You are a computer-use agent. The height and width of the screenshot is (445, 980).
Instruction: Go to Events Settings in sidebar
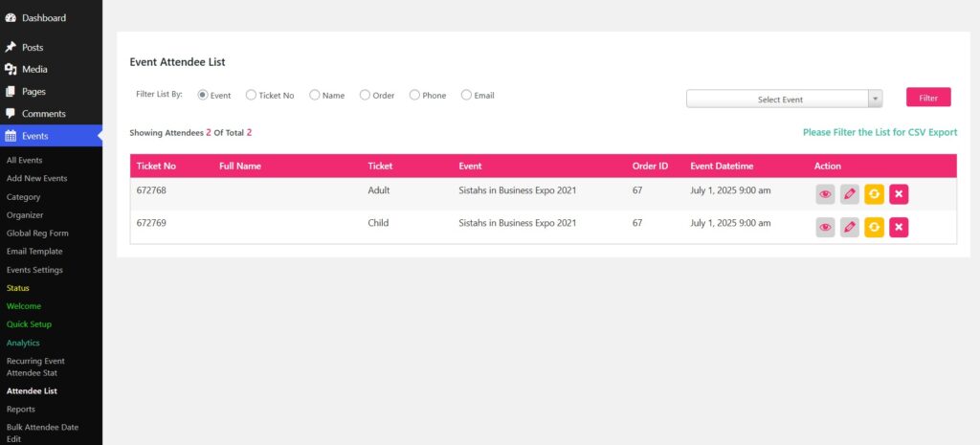coord(34,270)
